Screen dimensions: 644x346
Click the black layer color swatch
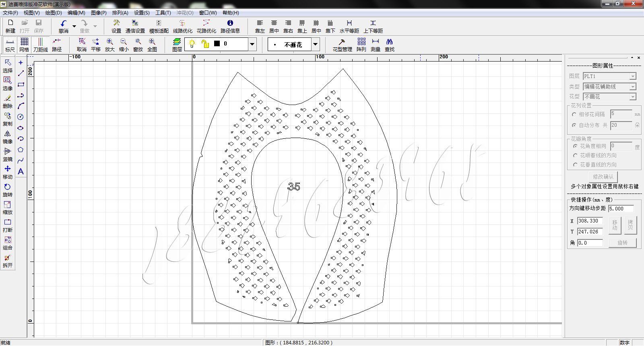pyautogui.click(x=217, y=44)
